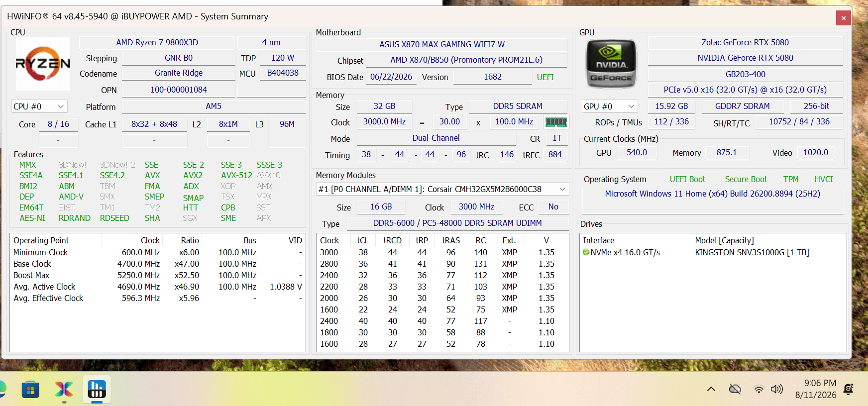The height and width of the screenshot is (406, 868).
Task: Open the colorful X app in taskbar
Action: [64, 389]
